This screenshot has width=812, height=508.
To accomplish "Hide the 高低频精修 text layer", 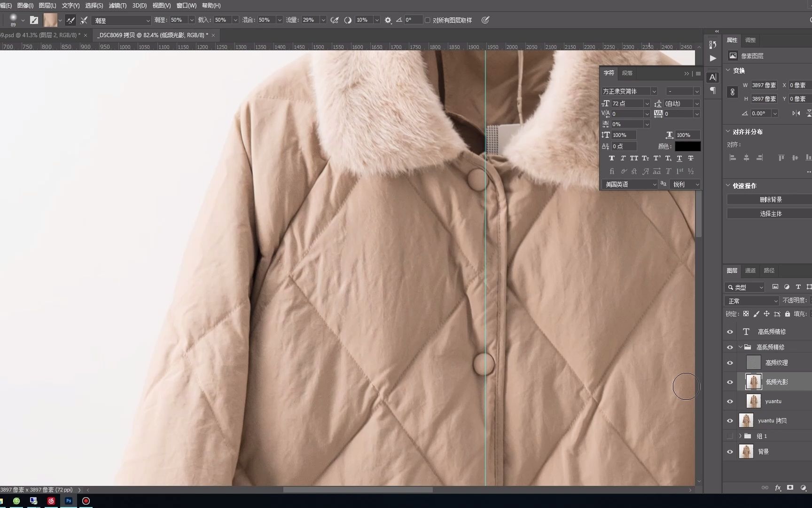I will coord(730,332).
